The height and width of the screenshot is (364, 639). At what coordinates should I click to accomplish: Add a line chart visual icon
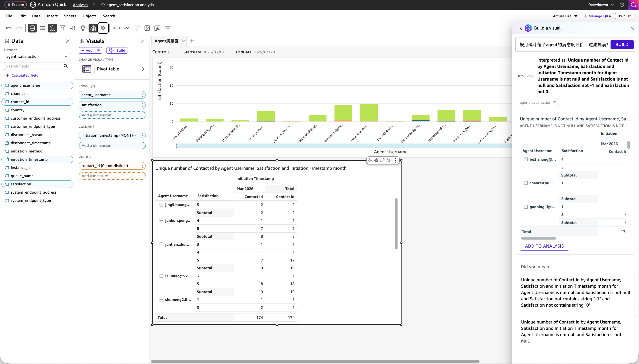click(127, 28)
